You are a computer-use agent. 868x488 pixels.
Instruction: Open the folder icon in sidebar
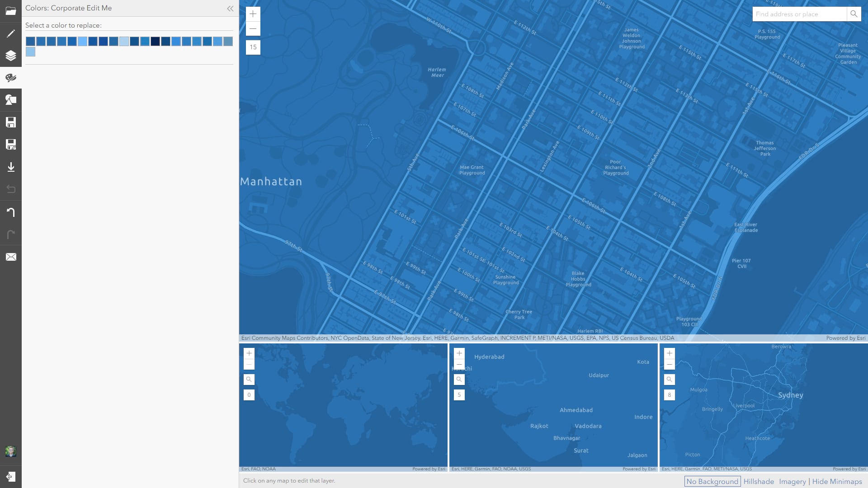[11, 11]
